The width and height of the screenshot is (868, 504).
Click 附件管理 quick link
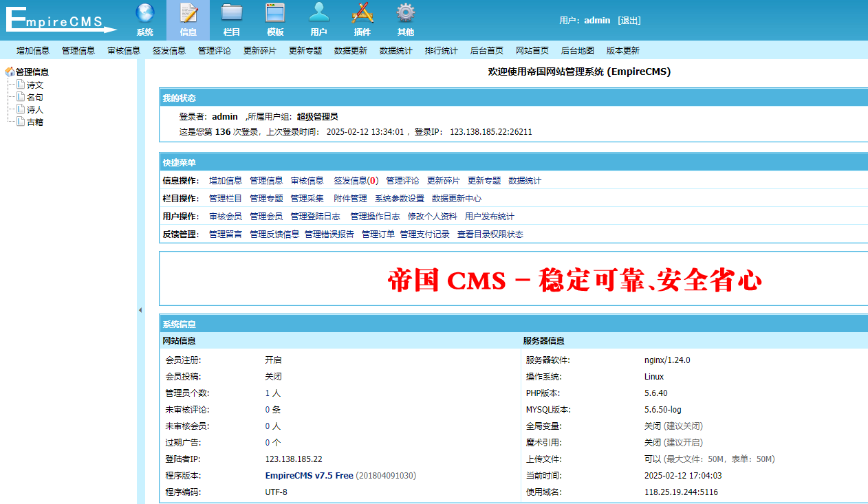(x=350, y=199)
